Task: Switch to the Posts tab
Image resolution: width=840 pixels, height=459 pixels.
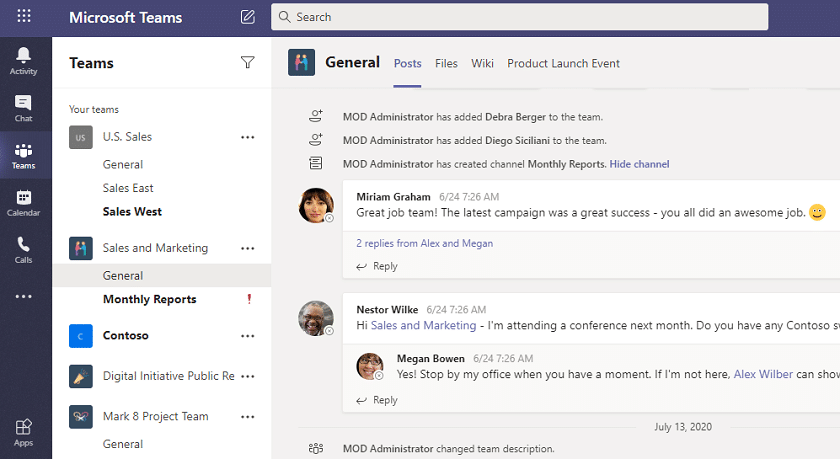Action: (x=407, y=63)
